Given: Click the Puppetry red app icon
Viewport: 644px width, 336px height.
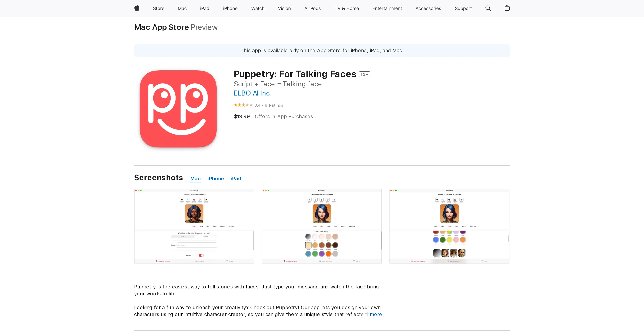Looking at the screenshot, I should coord(178,109).
